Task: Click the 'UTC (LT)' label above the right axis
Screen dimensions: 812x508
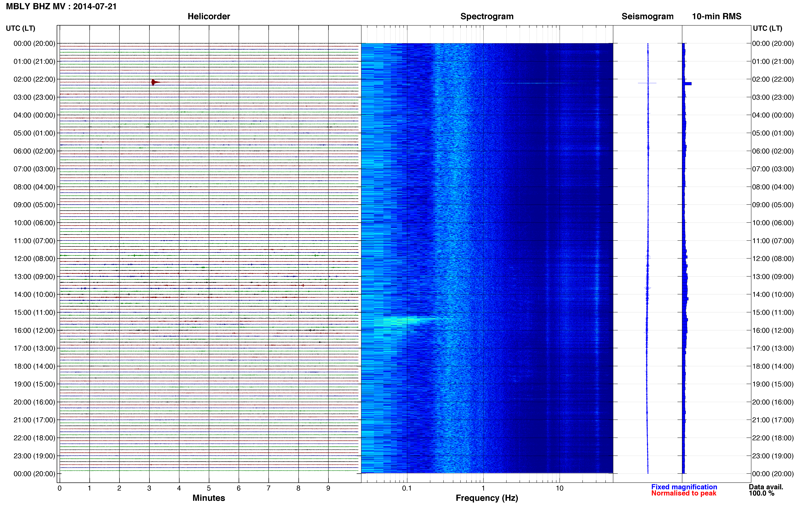Action: 767,28
